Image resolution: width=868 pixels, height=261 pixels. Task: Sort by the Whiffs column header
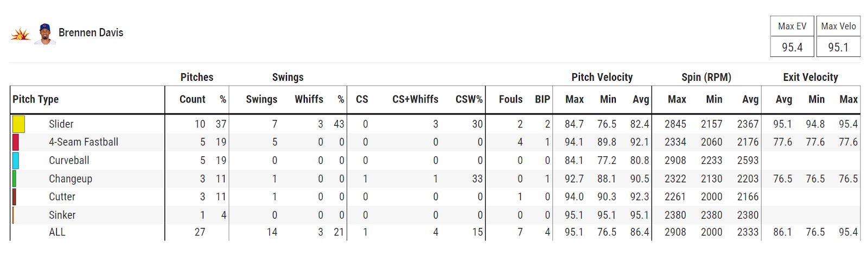tap(309, 99)
